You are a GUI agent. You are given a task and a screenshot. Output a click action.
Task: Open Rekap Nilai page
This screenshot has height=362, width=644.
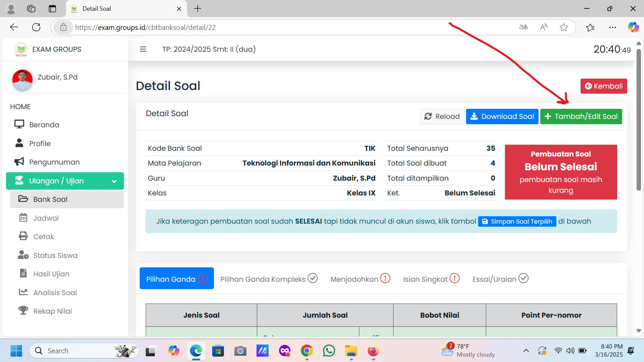52,311
